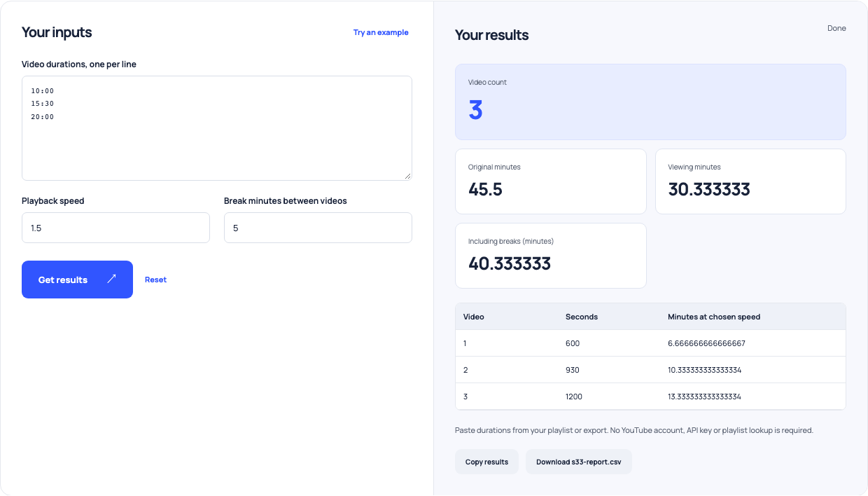868x496 pixels.
Task: Click the Viewing minutes card
Action: (x=750, y=181)
